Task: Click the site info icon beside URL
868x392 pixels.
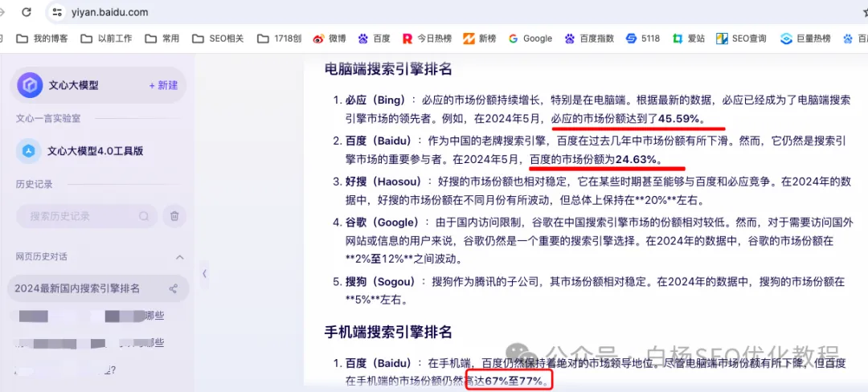Action: [56, 11]
